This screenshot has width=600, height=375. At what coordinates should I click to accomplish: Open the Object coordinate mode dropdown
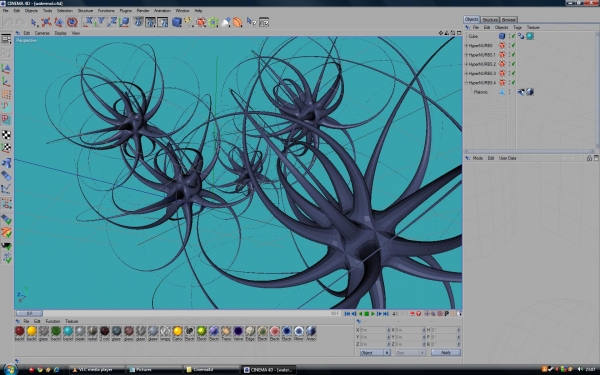375,352
